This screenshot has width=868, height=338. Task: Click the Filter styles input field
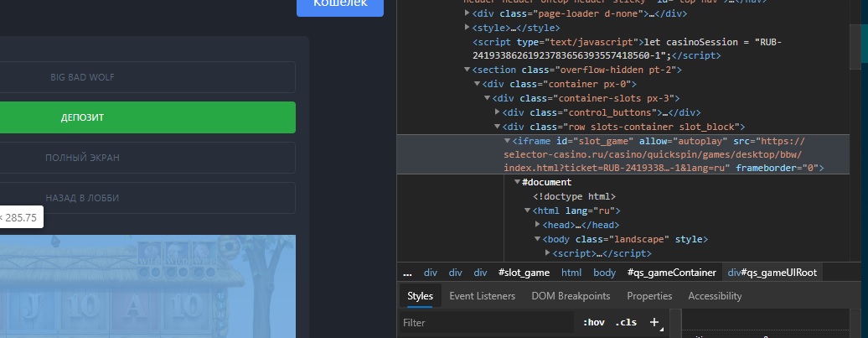tap(486, 322)
